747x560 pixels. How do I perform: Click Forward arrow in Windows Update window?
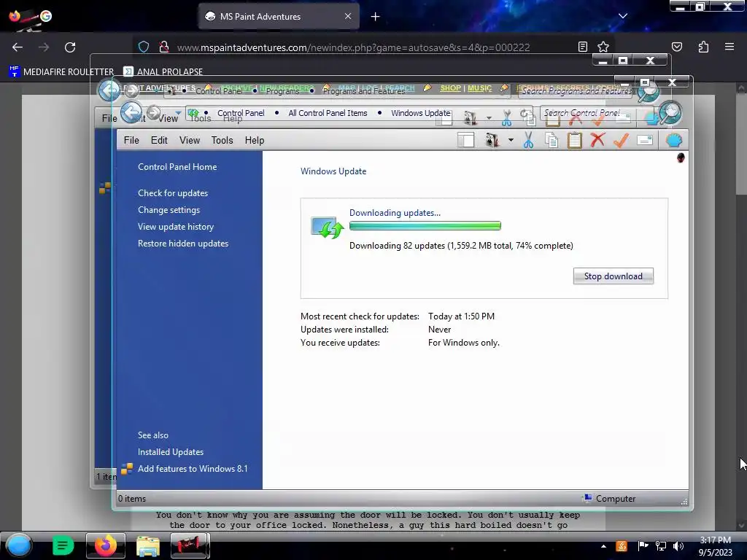coord(153,113)
